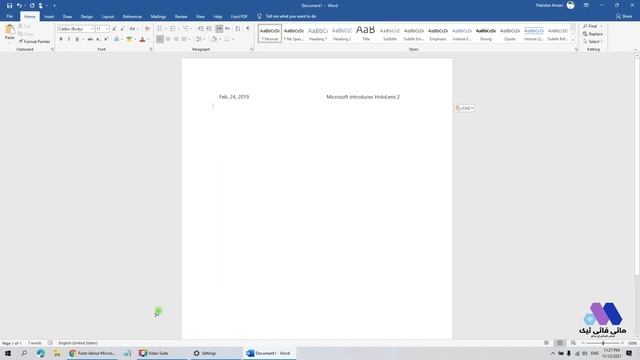The width and height of the screenshot is (640, 360).
Task: Click the Multilevel List icon
Action: (186, 29)
